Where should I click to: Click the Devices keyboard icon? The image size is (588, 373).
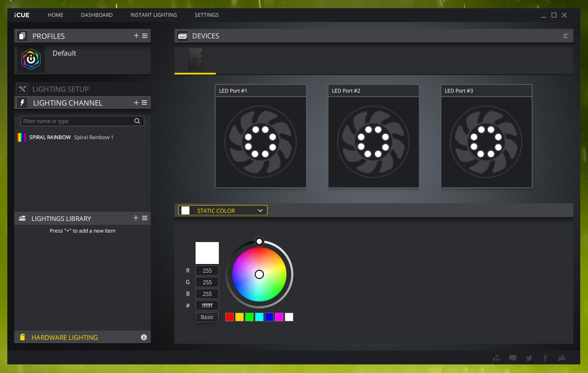point(182,36)
